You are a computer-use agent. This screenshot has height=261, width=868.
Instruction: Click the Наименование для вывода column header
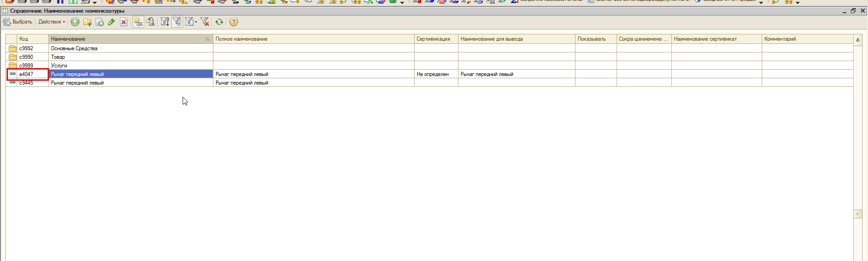[516, 39]
